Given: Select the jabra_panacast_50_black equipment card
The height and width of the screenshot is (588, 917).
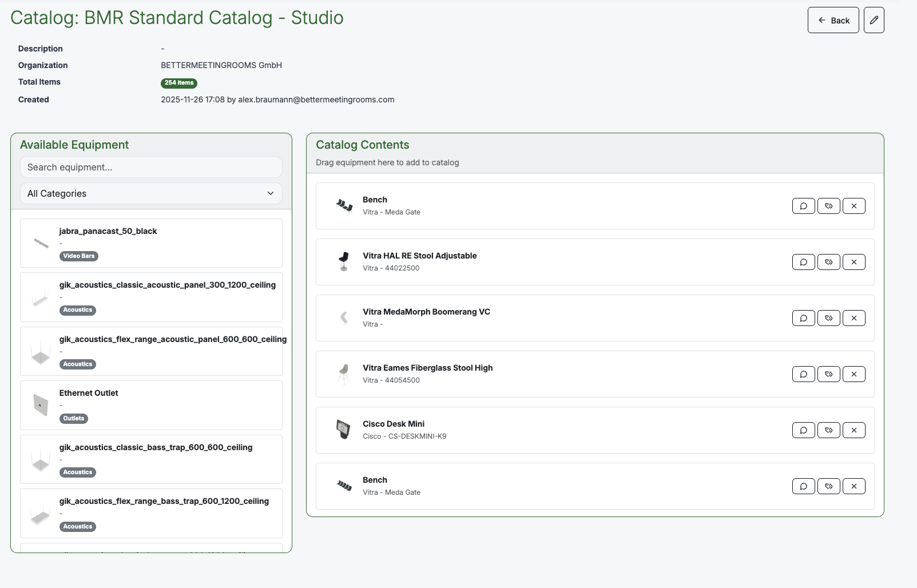Looking at the screenshot, I should [151, 243].
